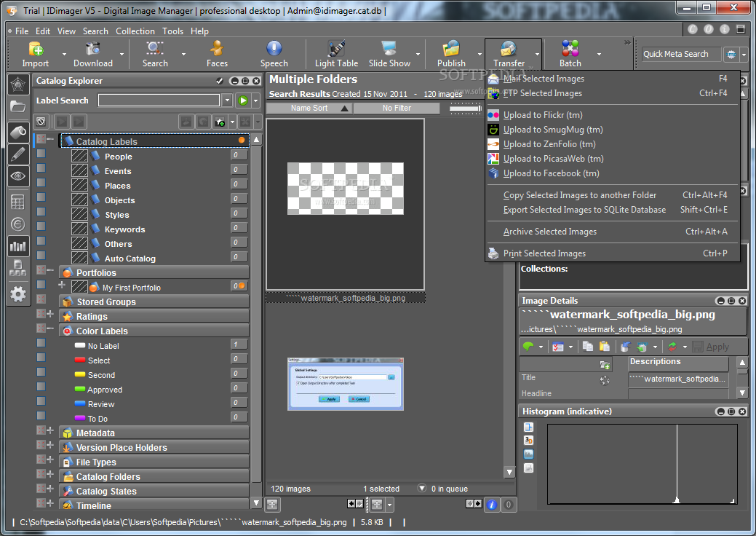The width and height of the screenshot is (756, 536).
Task: Open the Import tool
Action: click(x=35, y=54)
